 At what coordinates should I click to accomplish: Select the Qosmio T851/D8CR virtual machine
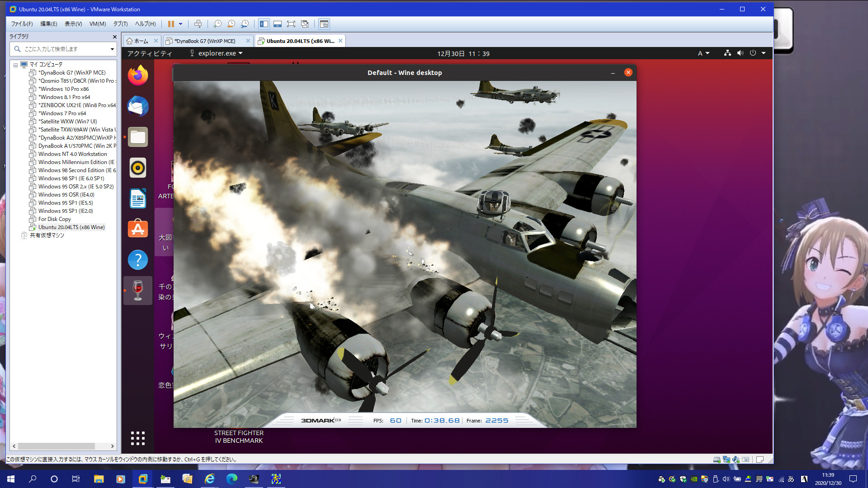click(72, 81)
